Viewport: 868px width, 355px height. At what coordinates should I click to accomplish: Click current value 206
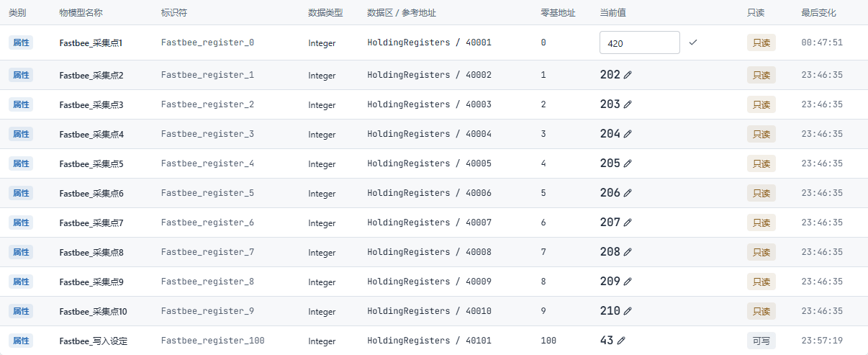tap(610, 193)
